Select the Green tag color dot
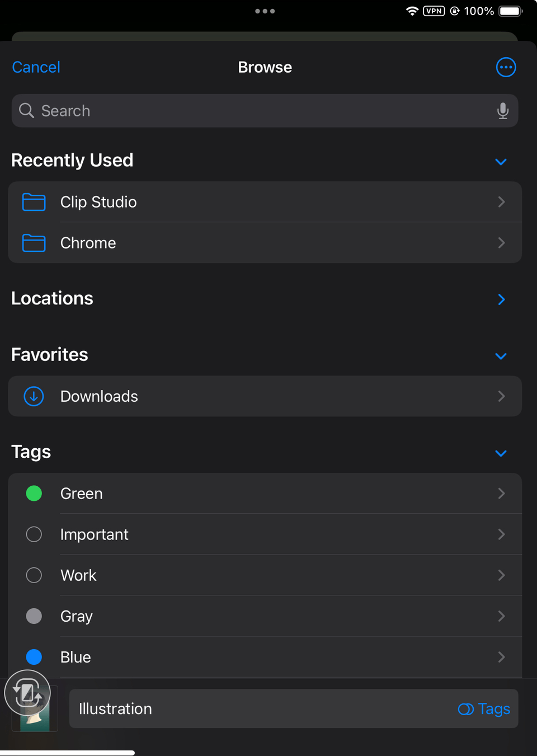The image size is (537, 756). click(x=34, y=494)
